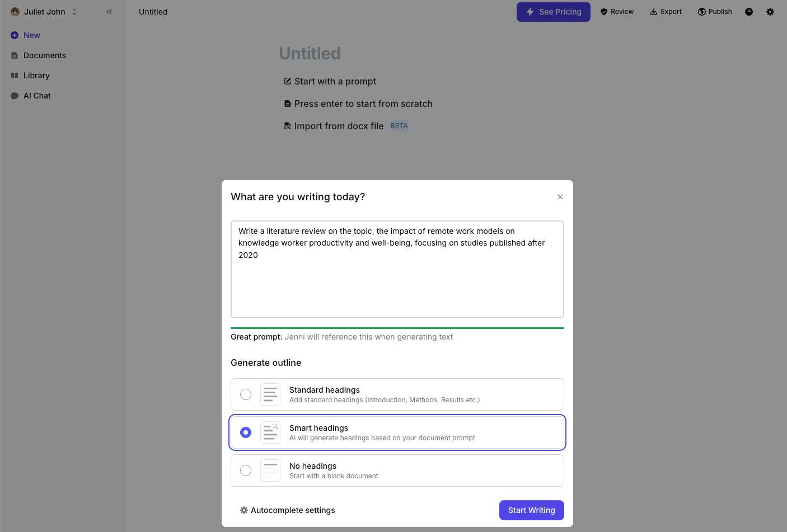Open the Library section
The image size is (787, 532).
pyautogui.click(x=36, y=75)
